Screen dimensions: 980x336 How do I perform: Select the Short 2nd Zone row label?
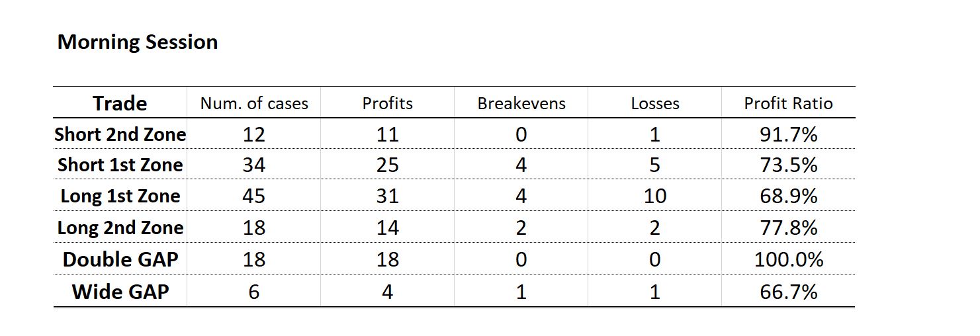120,134
